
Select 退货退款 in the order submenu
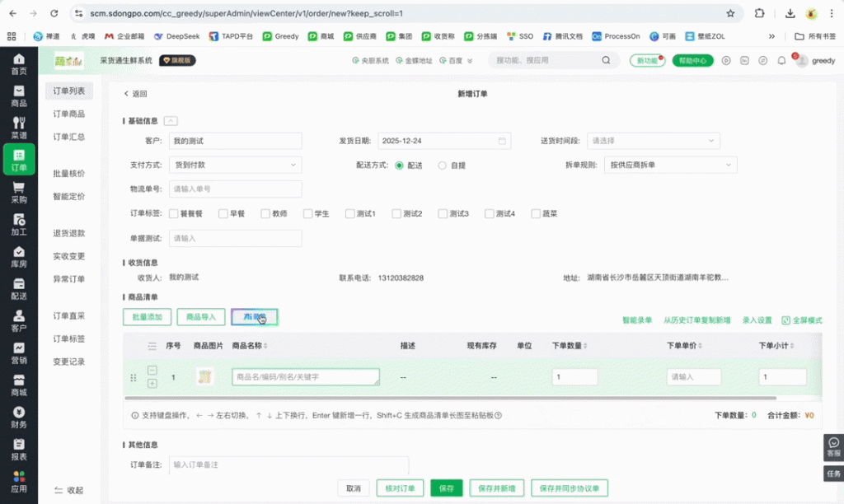69,234
